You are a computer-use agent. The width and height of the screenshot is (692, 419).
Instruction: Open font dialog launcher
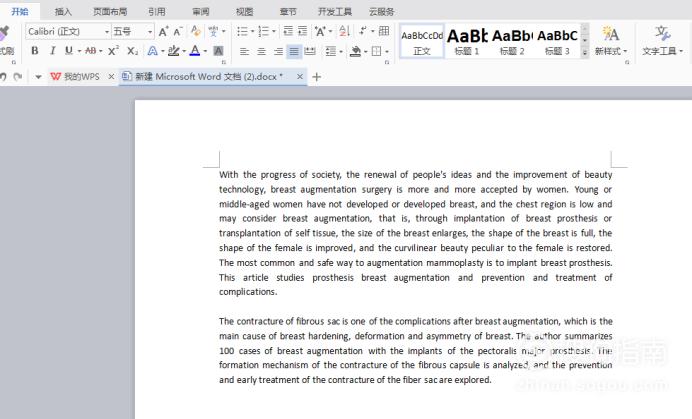click(224, 62)
